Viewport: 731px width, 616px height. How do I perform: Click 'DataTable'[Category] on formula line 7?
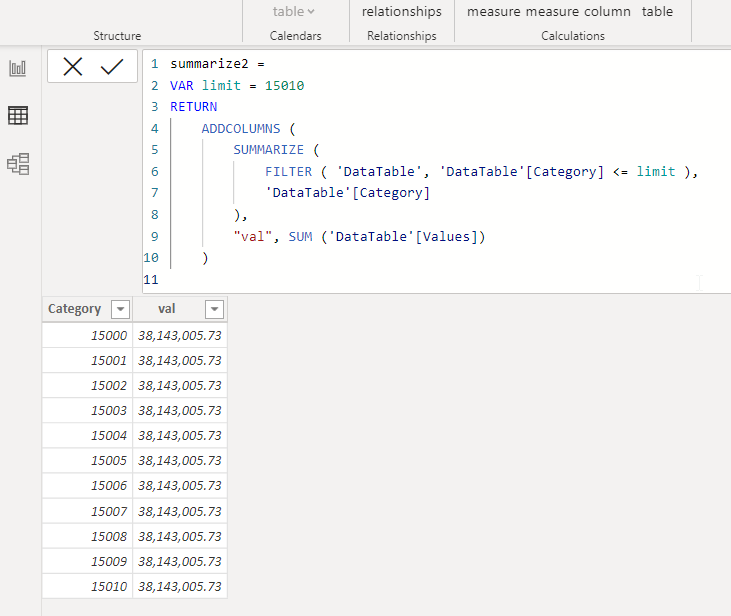pyautogui.click(x=347, y=193)
